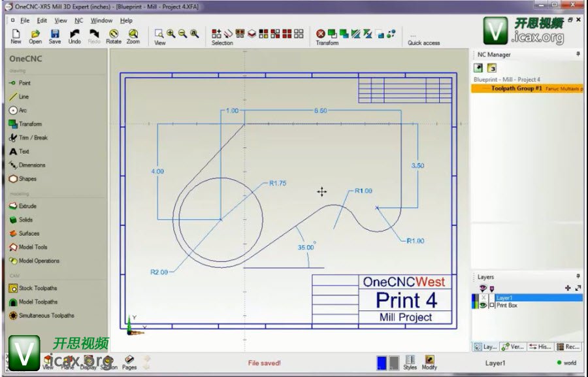
Task: Save the project with the Save icon
Action: click(55, 37)
